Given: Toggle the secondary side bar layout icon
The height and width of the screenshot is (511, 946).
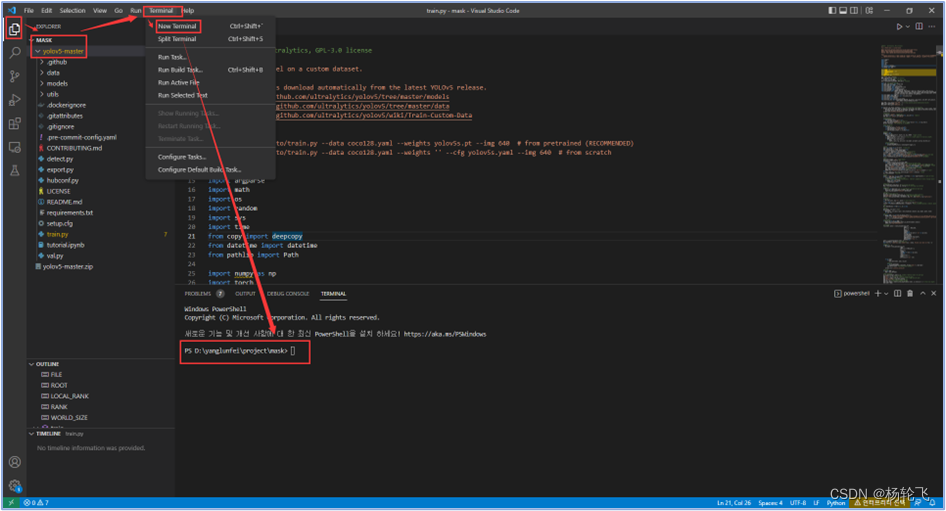Looking at the screenshot, I should pos(854,10).
